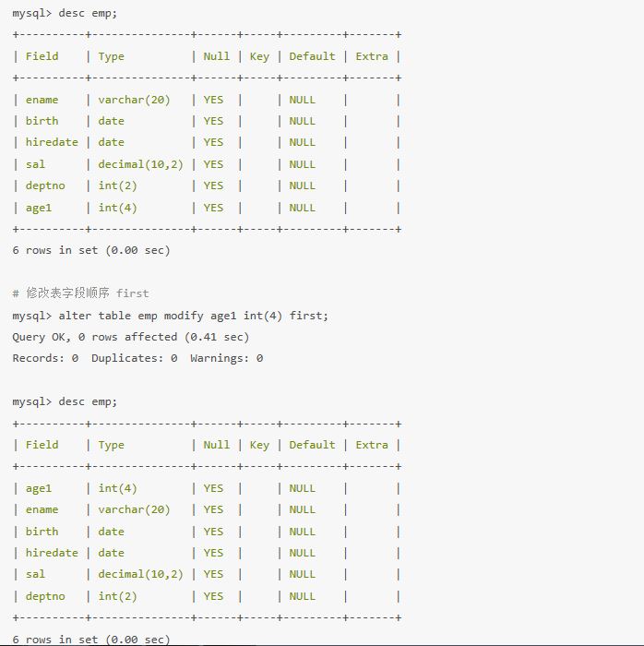Click the "Extra" header in the second table
This screenshot has width=644, height=646.
tap(372, 445)
